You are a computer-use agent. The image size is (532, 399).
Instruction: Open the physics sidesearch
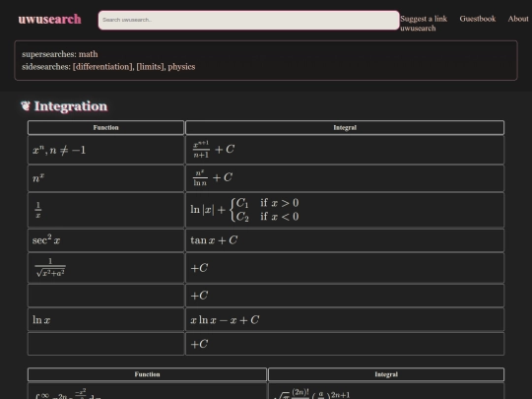(181, 67)
